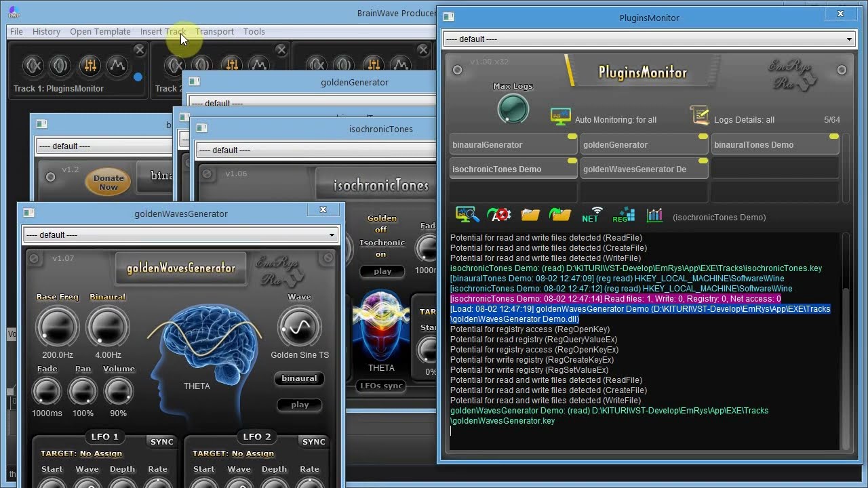Click the Volume knob showing 90%
This screenshot has width=868, height=488.
point(119,391)
